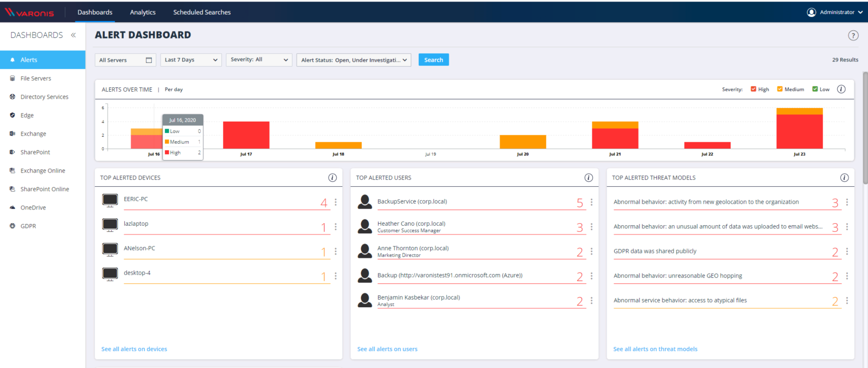The image size is (868, 368).
Task: Click the OneDrive cloud icon
Action: [x=12, y=207]
